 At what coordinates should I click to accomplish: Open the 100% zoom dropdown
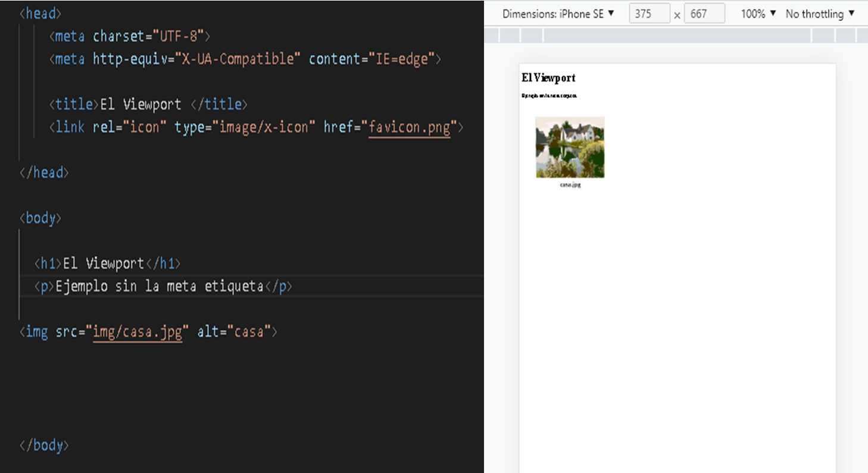click(758, 14)
